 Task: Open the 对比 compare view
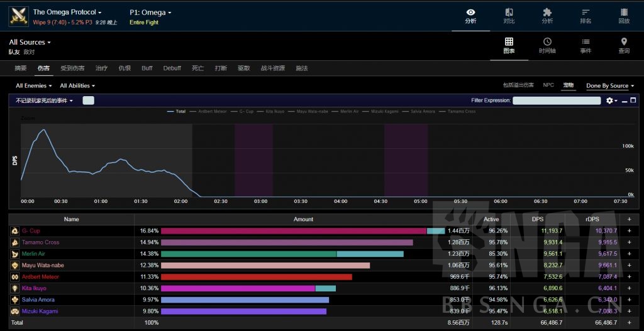point(509,16)
